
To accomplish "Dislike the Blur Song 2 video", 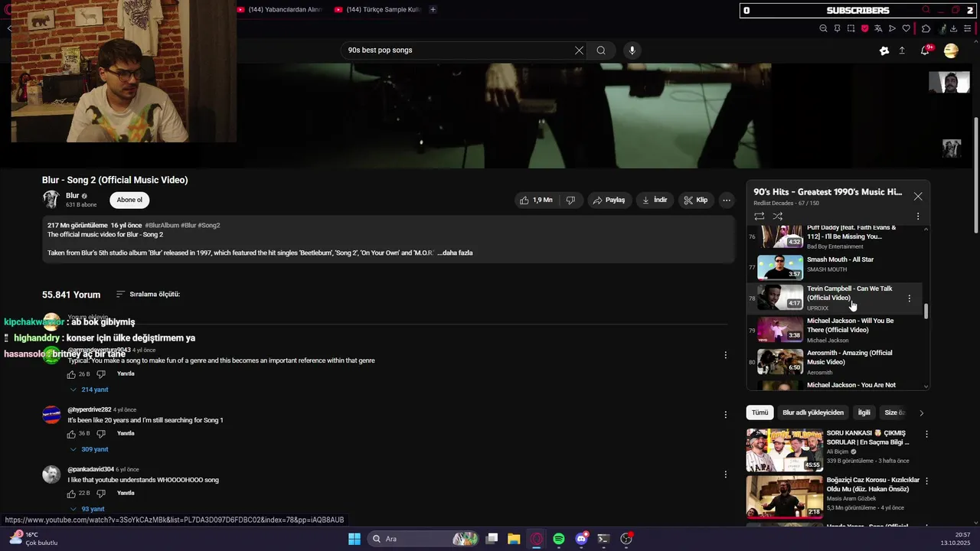I will (570, 200).
